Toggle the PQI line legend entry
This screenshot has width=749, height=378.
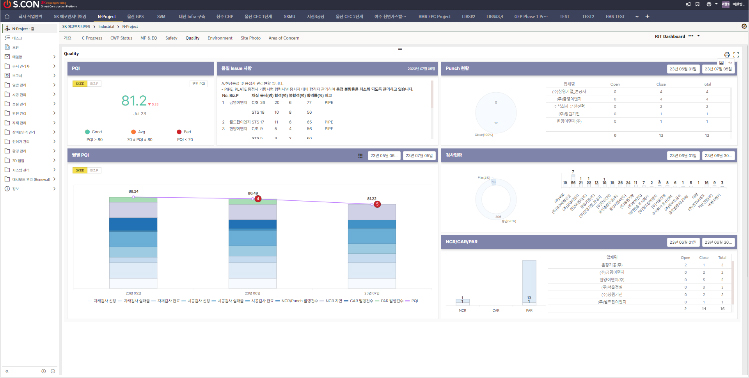click(413, 301)
